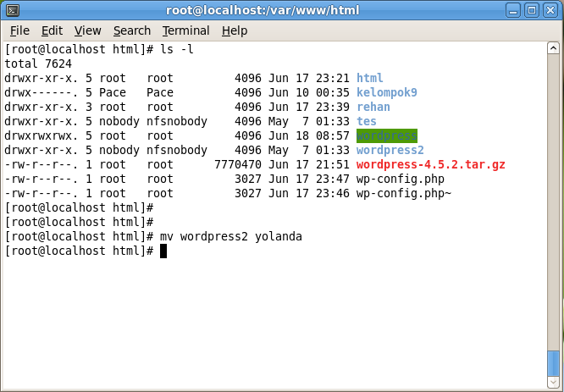This screenshot has height=392, width=564.
Task: Click the rehan directory name
Action: click(373, 107)
